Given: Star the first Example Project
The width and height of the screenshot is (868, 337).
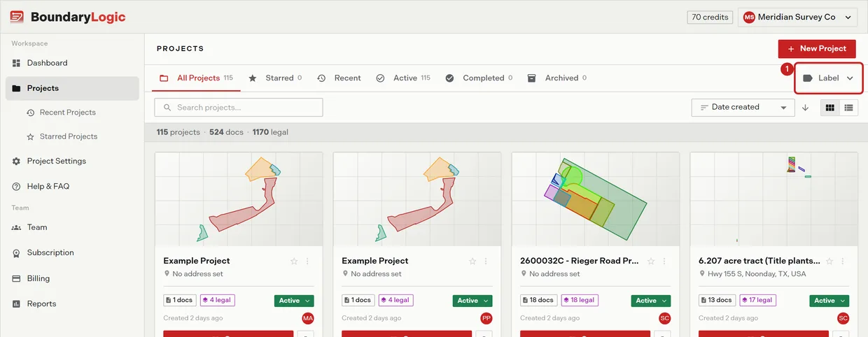Looking at the screenshot, I should pos(294,261).
